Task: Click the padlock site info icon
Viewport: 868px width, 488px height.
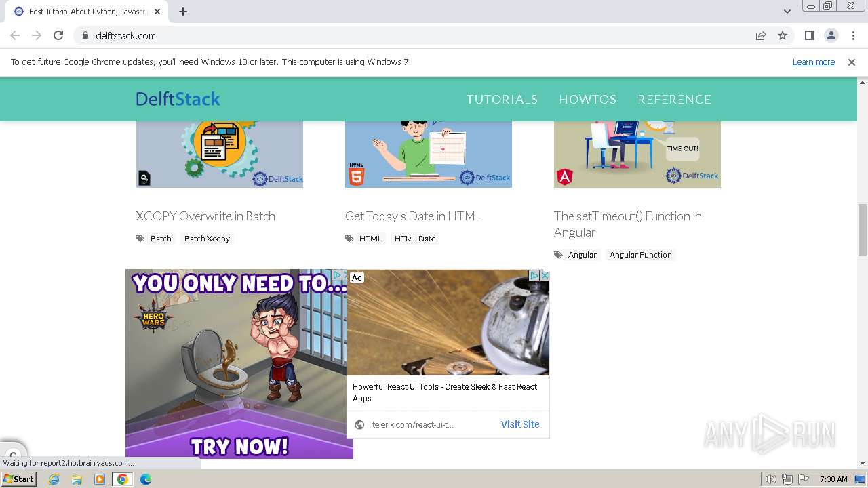Action: 85,36
